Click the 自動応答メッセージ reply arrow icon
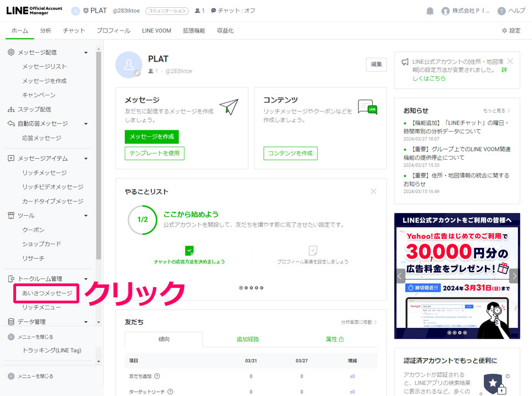The width and height of the screenshot is (532, 396). click(11, 124)
